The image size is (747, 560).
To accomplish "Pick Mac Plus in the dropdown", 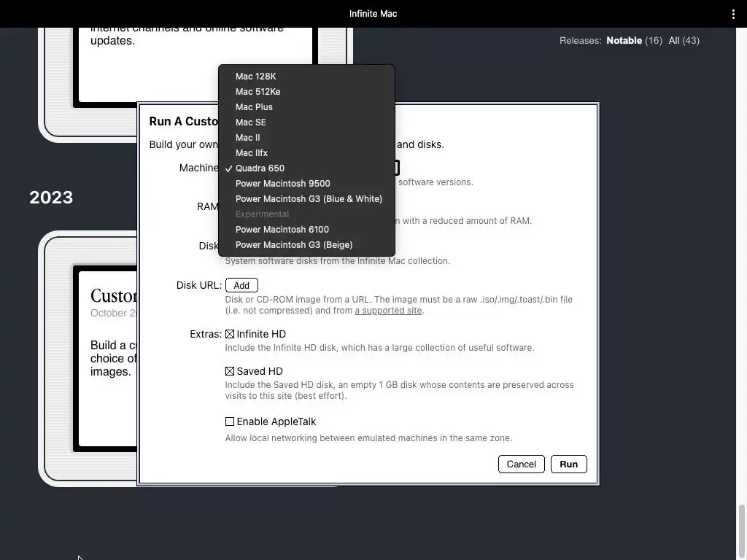I will [306, 106].
